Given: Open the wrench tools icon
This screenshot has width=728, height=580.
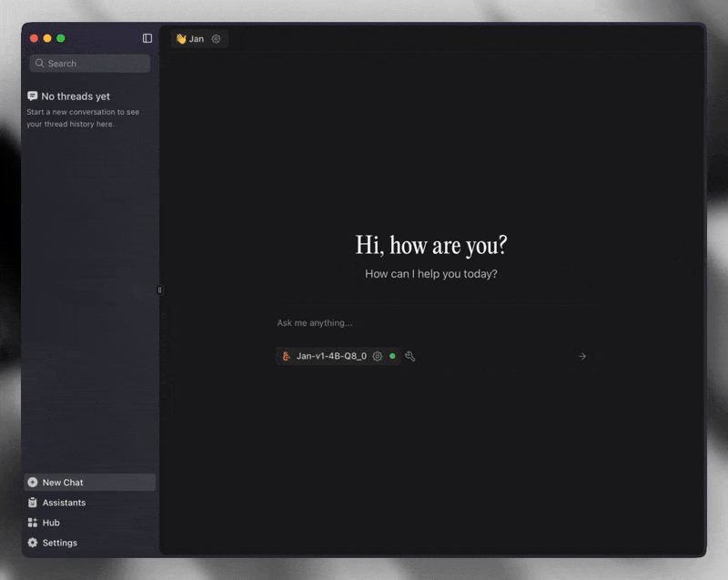Looking at the screenshot, I should tap(409, 356).
